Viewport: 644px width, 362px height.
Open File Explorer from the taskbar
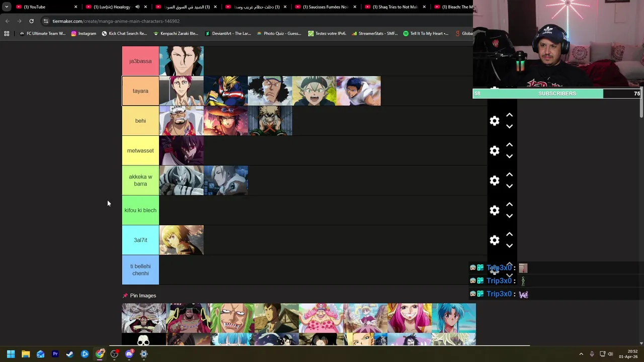tap(26, 354)
